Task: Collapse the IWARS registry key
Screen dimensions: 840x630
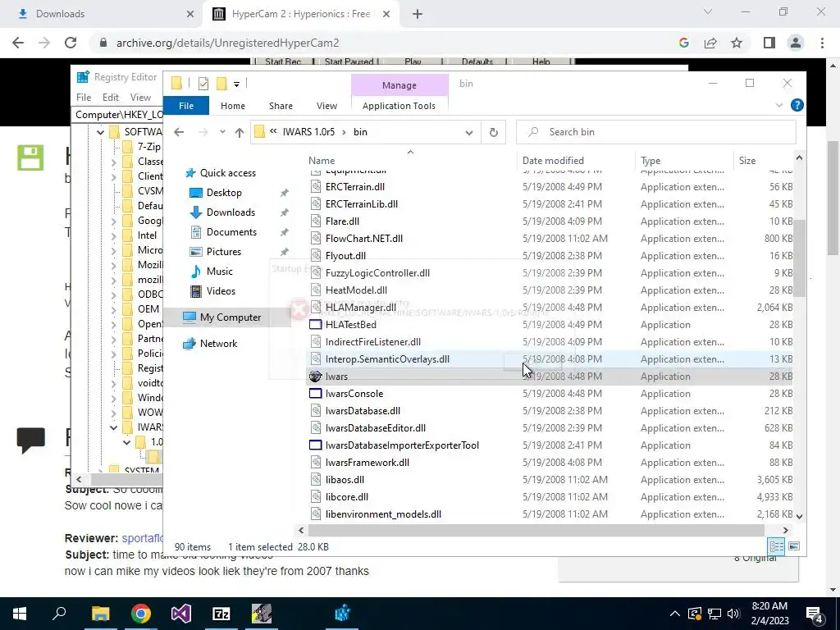Action: point(113,427)
